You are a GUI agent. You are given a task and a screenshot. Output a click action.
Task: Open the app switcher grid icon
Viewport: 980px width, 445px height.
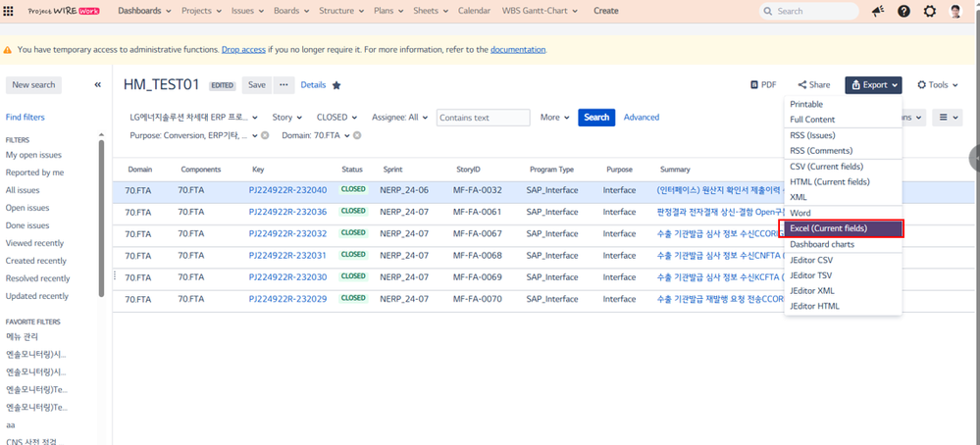9,11
